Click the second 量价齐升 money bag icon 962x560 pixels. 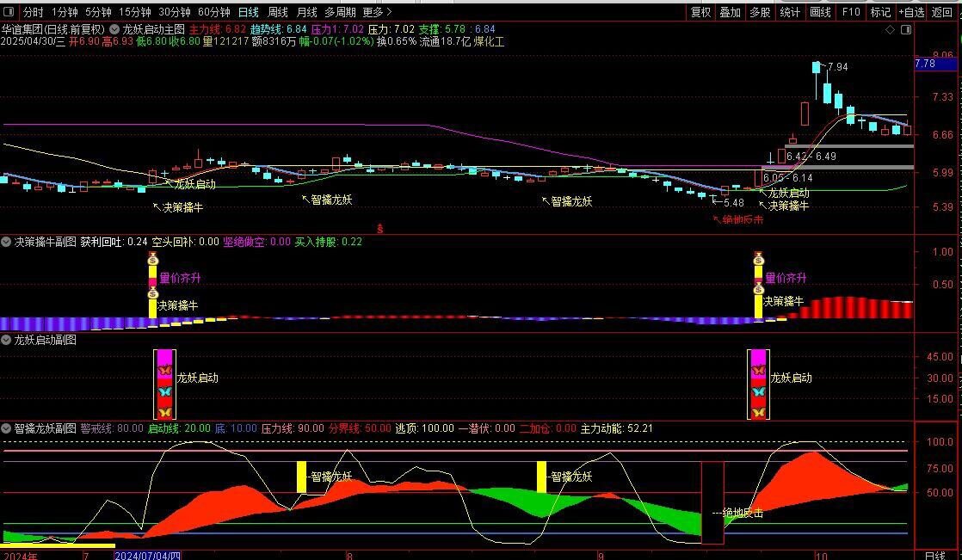pyautogui.click(x=759, y=260)
